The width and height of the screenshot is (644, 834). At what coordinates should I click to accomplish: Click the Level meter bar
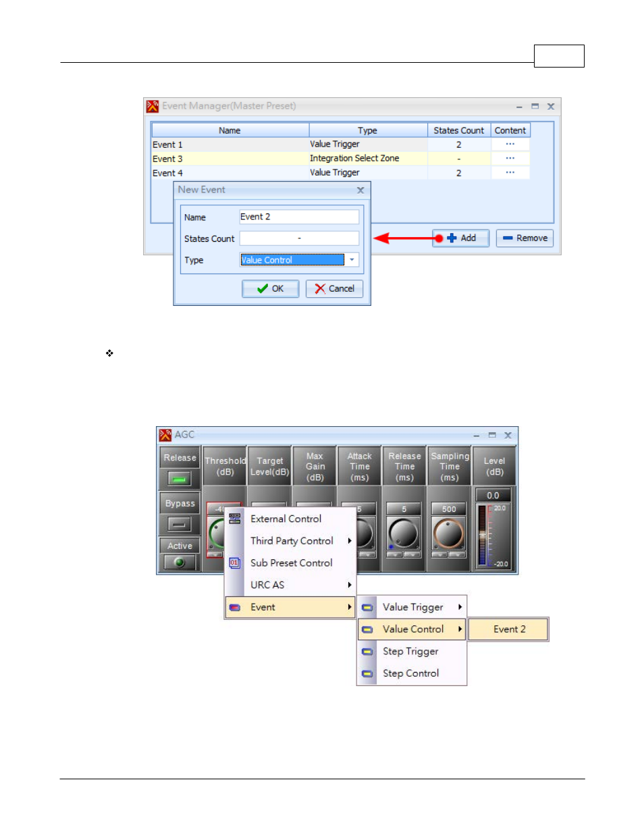483,536
